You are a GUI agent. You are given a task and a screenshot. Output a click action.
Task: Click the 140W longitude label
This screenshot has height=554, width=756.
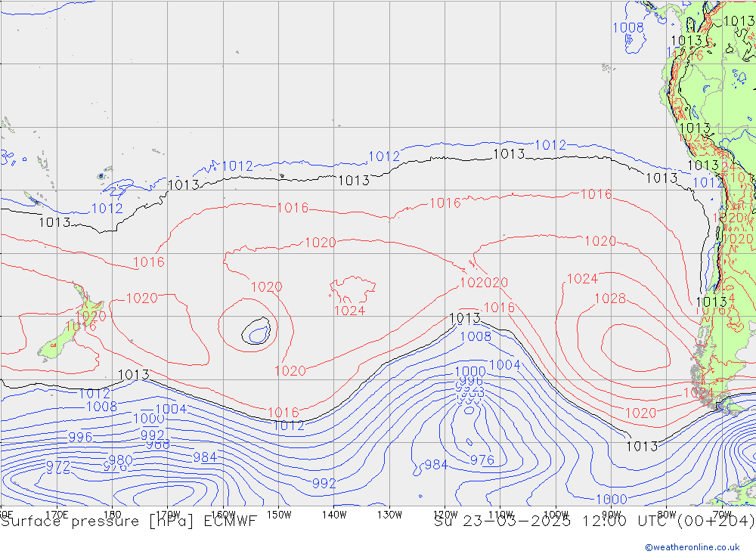coord(334,515)
